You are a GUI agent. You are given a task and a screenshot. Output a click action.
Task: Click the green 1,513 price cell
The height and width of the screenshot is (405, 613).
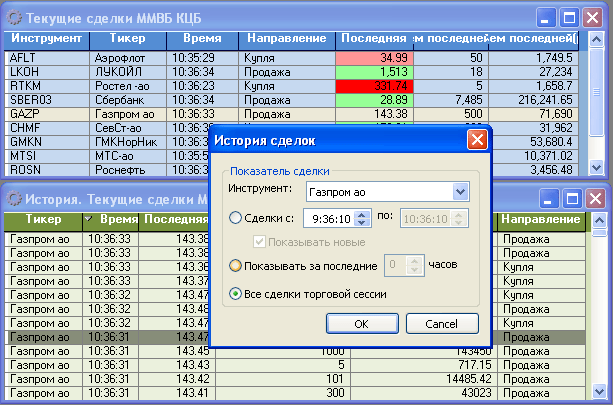tap(375, 72)
